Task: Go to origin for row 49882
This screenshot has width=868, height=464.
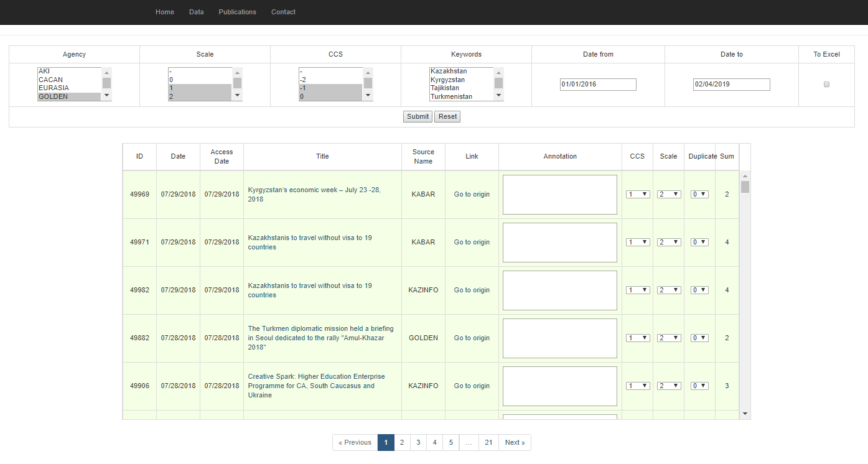Action: 472,338
